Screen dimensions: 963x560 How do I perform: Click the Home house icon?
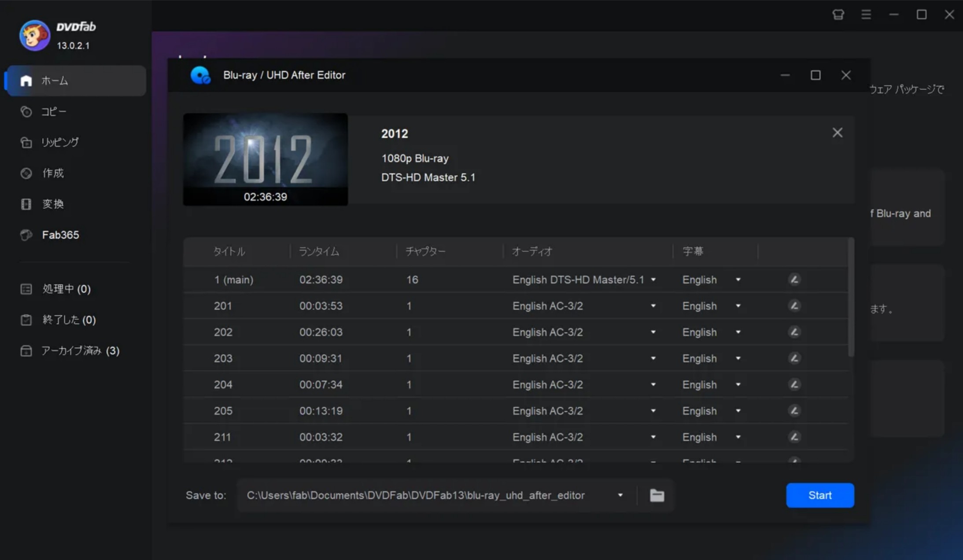(x=26, y=81)
